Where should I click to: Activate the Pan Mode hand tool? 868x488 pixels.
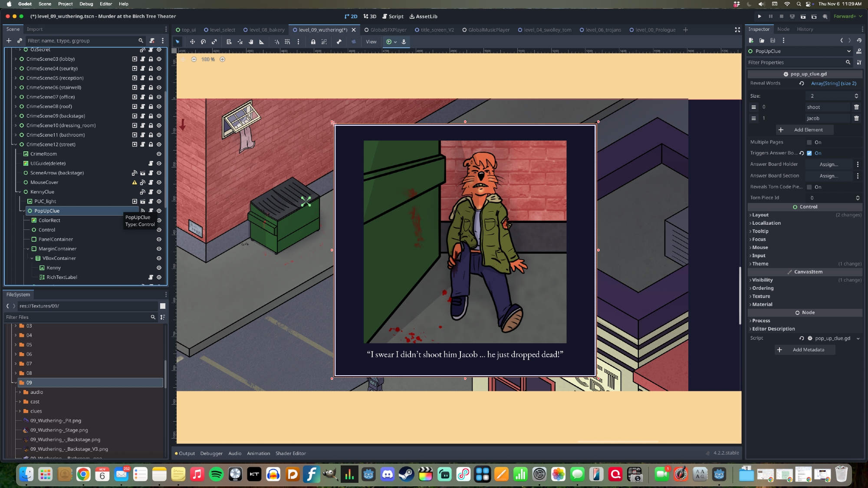251,42
